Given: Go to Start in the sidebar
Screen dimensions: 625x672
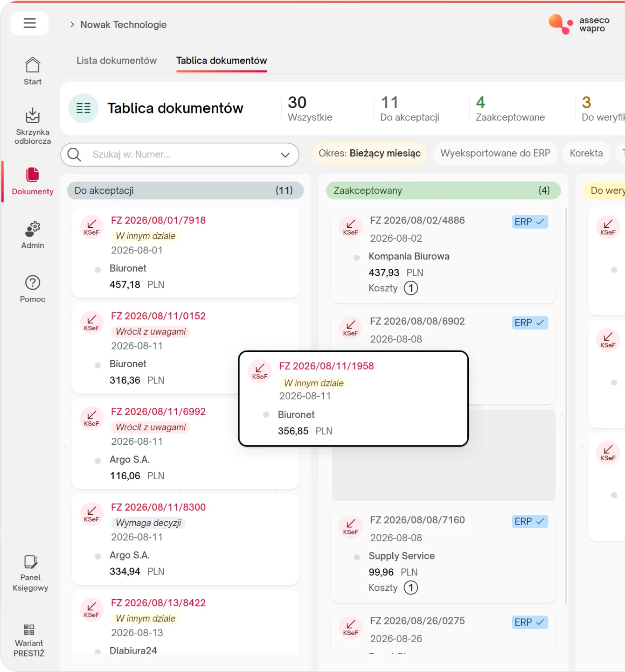Looking at the screenshot, I should 33,71.
